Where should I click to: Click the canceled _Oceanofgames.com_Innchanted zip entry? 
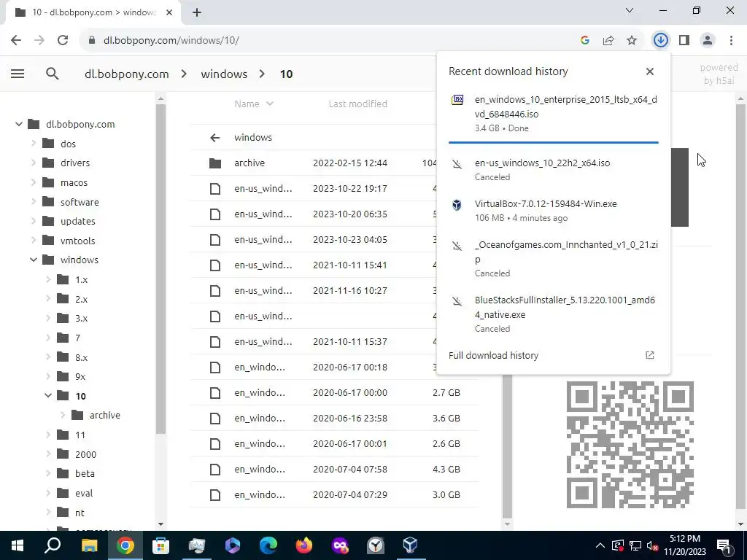click(x=553, y=259)
